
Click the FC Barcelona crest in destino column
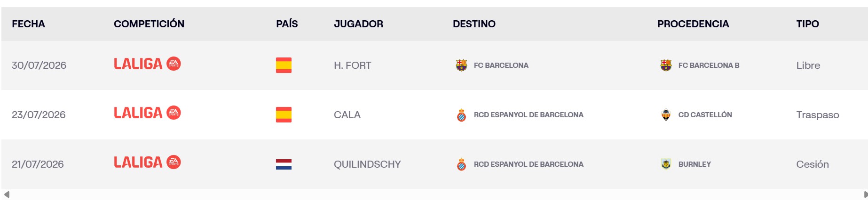pyautogui.click(x=461, y=65)
